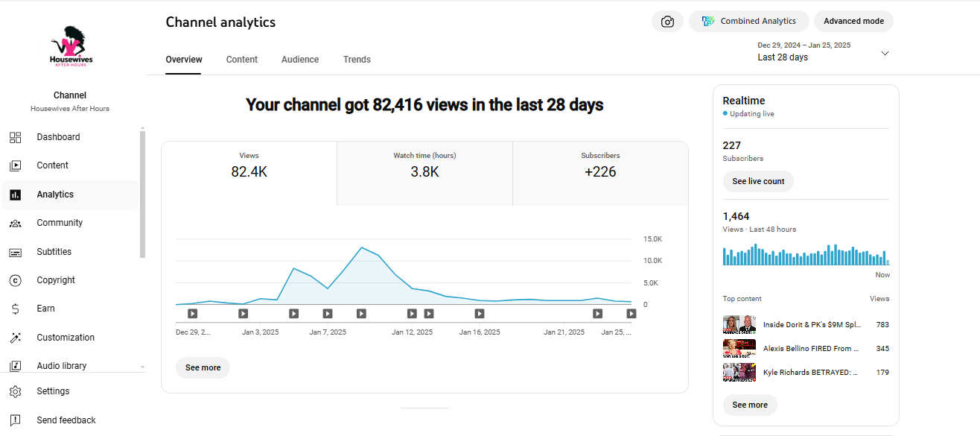The image size is (980, 436).
Task: Click the Settings label in sidebar
Action: coord(53,391)
